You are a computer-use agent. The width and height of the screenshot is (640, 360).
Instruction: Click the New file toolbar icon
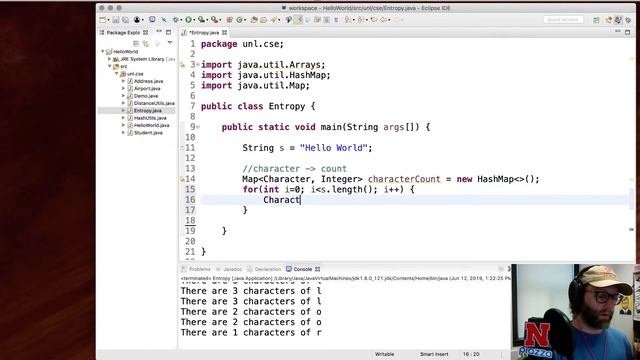[103, 20]
